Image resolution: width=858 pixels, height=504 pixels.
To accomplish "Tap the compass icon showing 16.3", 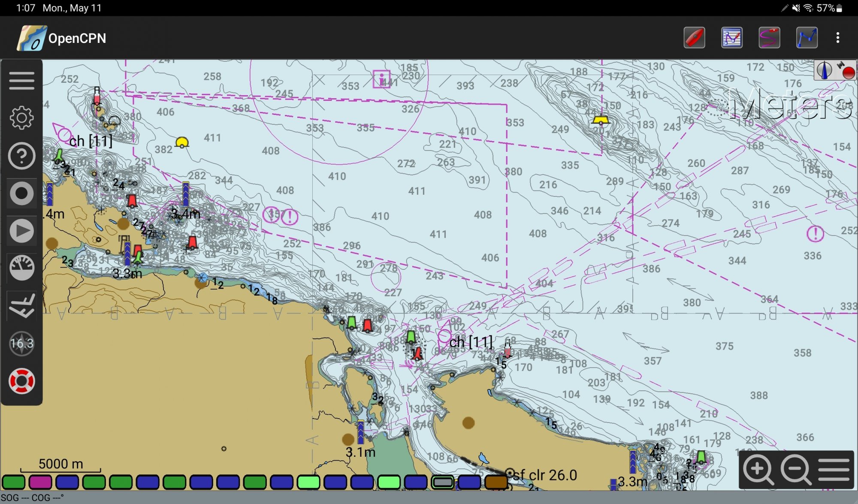I will click(x=21, y=344).
